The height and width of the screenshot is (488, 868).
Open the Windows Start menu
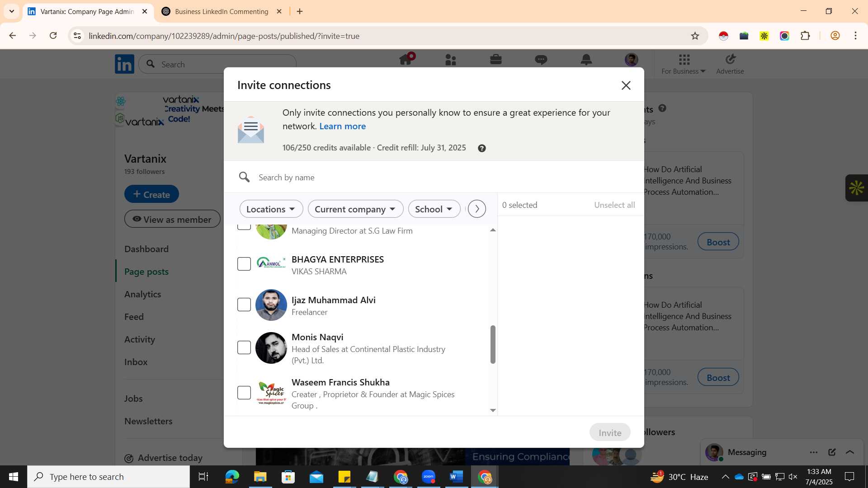point(13,477)
